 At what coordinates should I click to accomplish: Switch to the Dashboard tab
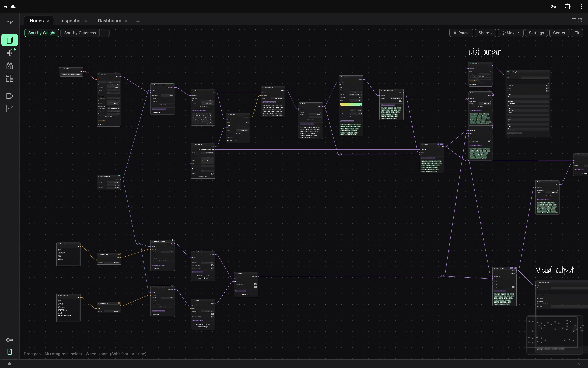[110, 21]
